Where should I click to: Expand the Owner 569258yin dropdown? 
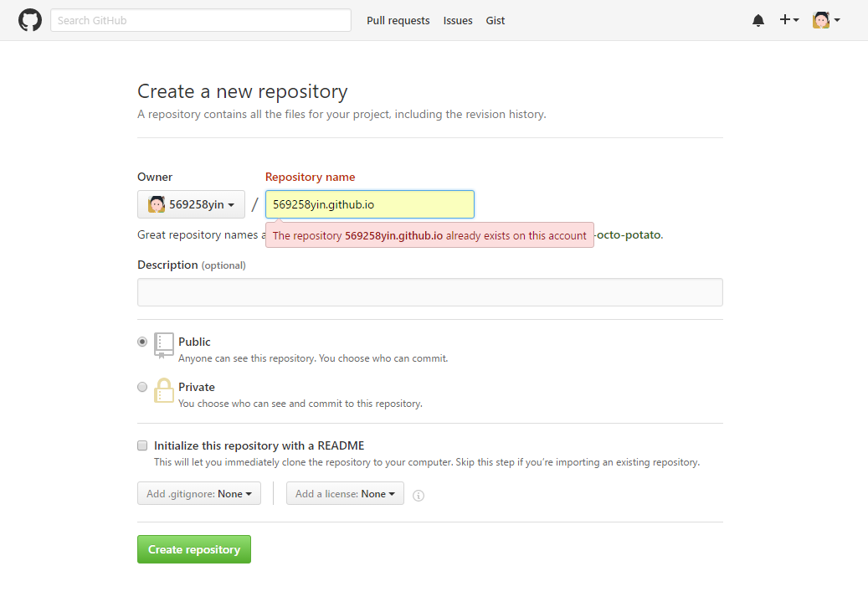click(191, 204)
